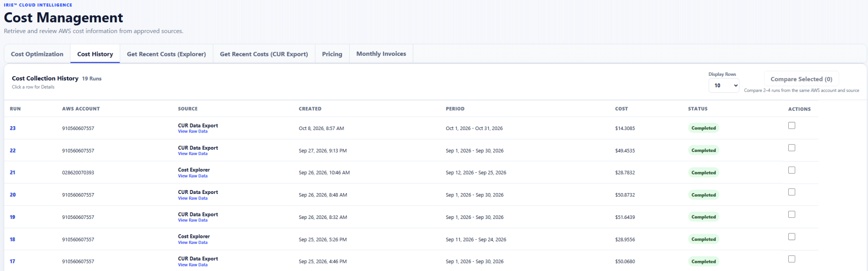Open run number 19 link

pos(12,217)
